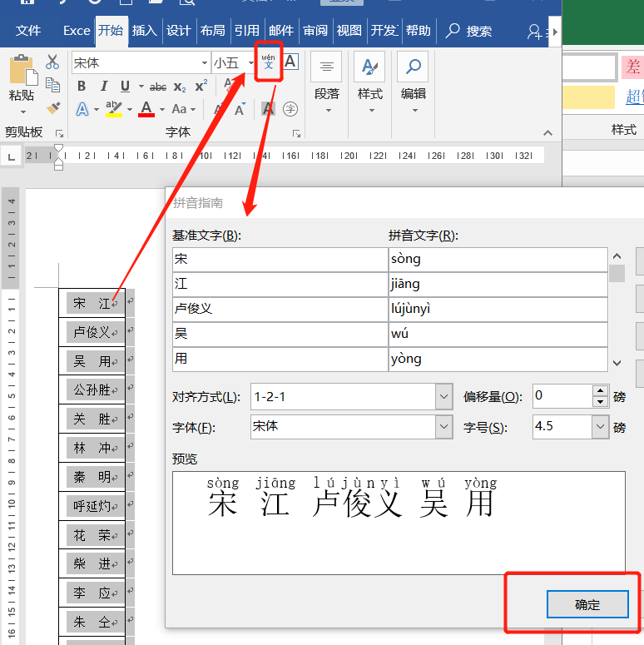Click the 吴 base text field
644x645 pixels.
click(x=280, y=334)
